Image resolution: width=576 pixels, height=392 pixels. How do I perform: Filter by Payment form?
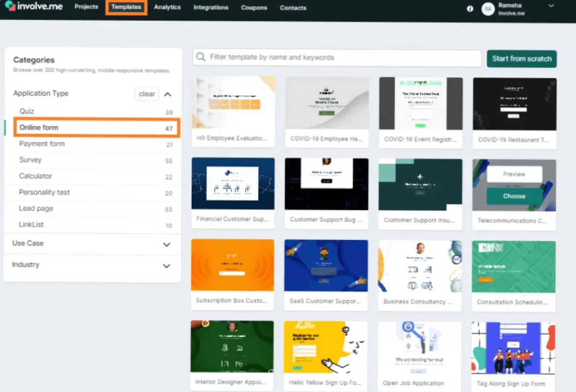click(x=96, y=144)
